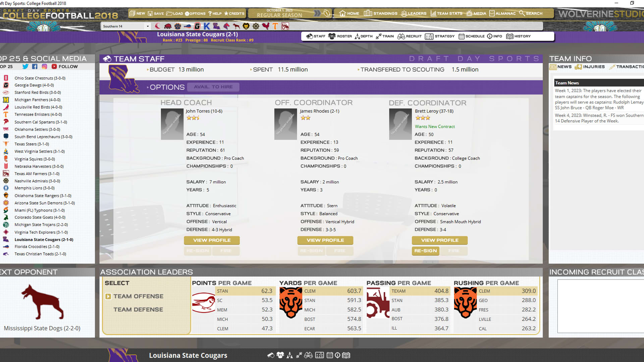Open the Instagram social media feed

44,66
